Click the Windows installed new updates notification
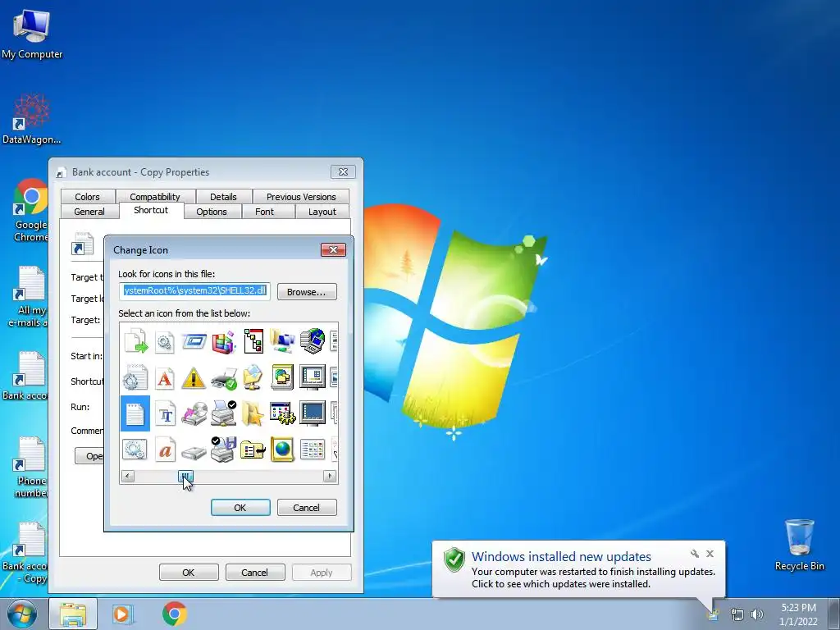The image size is (840, 630). (578, 569)
